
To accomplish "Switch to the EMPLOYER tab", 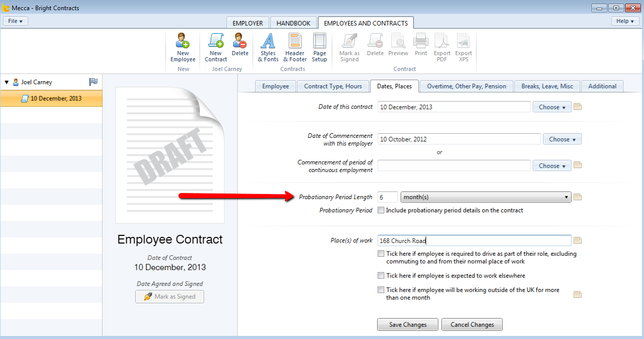I will (247, 23).
